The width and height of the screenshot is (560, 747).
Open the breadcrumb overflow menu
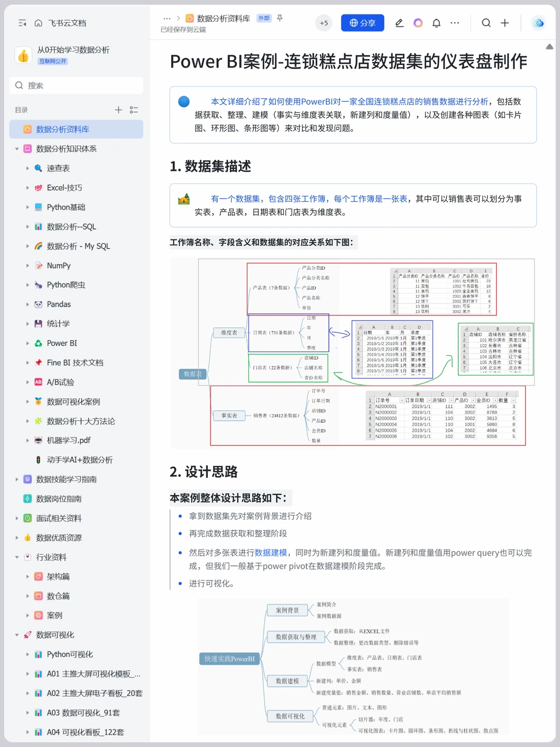pyautogui.click(x=166, y=18)
